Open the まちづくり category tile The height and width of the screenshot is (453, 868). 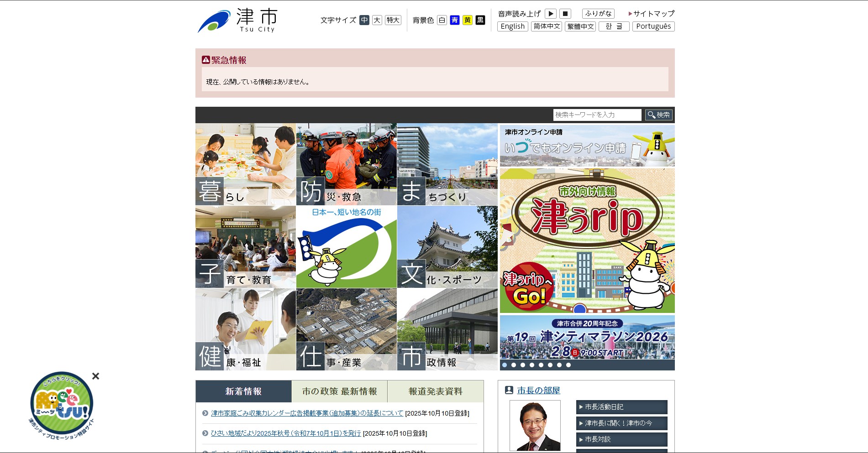447,164
